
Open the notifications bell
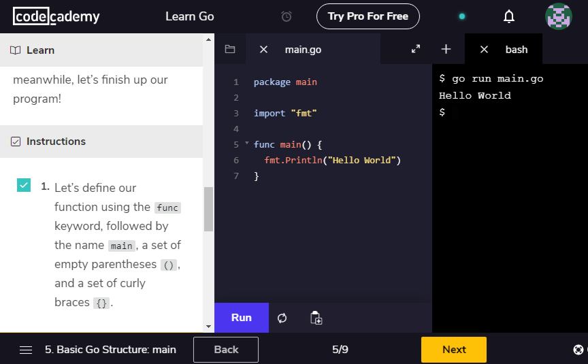(509, 16)
